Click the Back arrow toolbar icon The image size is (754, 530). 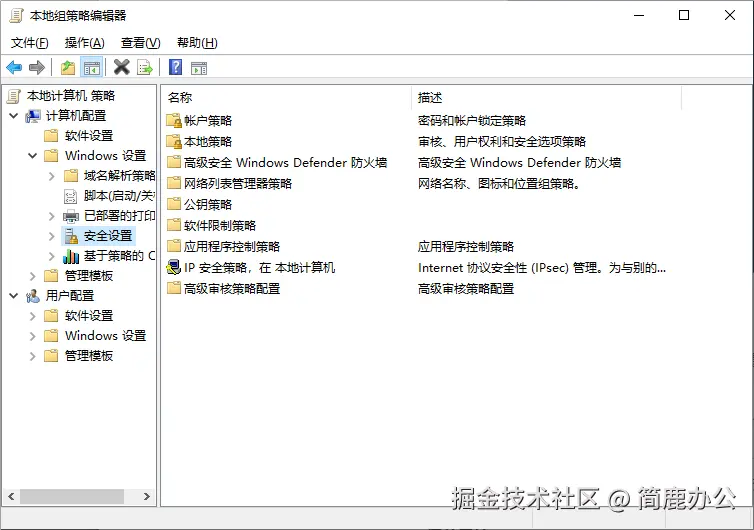click(14, 67)
